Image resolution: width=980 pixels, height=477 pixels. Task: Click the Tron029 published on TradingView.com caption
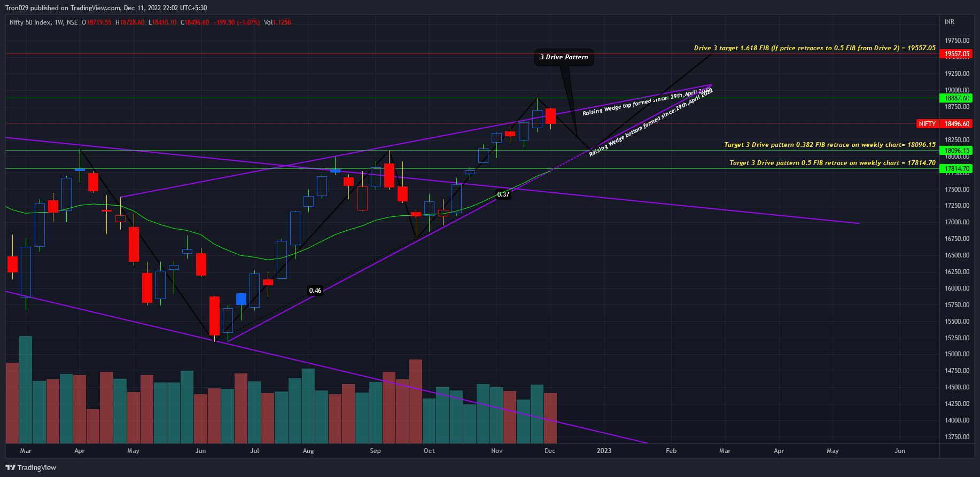tap(106, 8)
